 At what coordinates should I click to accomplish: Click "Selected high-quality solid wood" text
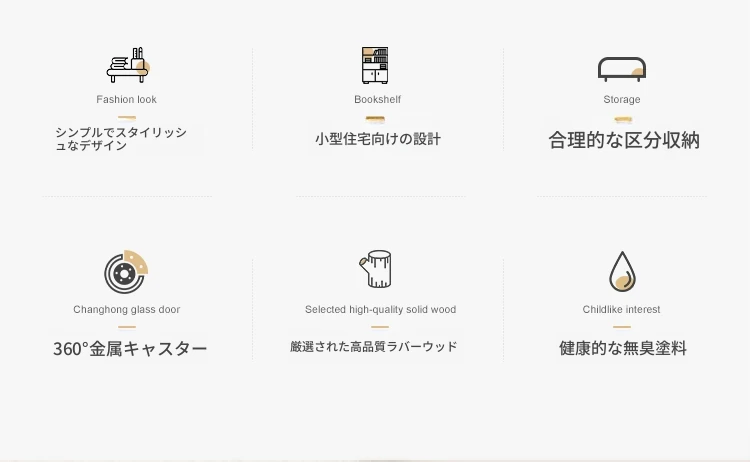pyautogui.click(x=381, y=309)
